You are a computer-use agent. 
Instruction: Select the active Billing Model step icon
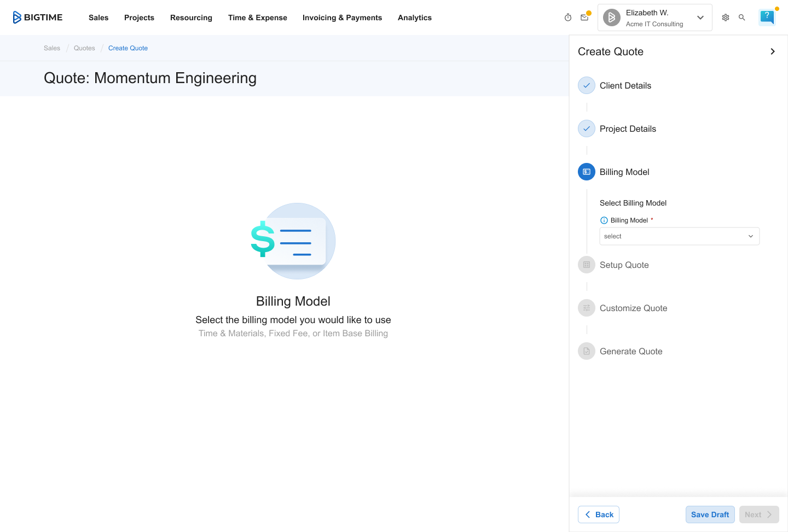[x=587, y=172]
